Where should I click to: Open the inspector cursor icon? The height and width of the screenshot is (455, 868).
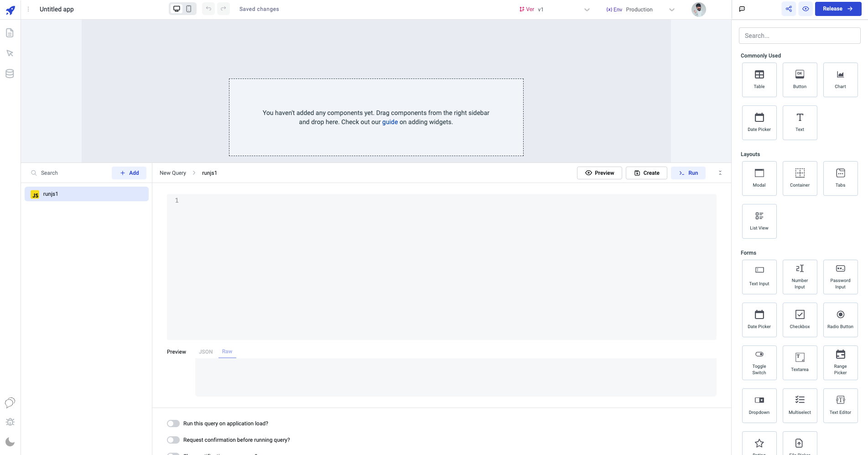pos(10,53)
